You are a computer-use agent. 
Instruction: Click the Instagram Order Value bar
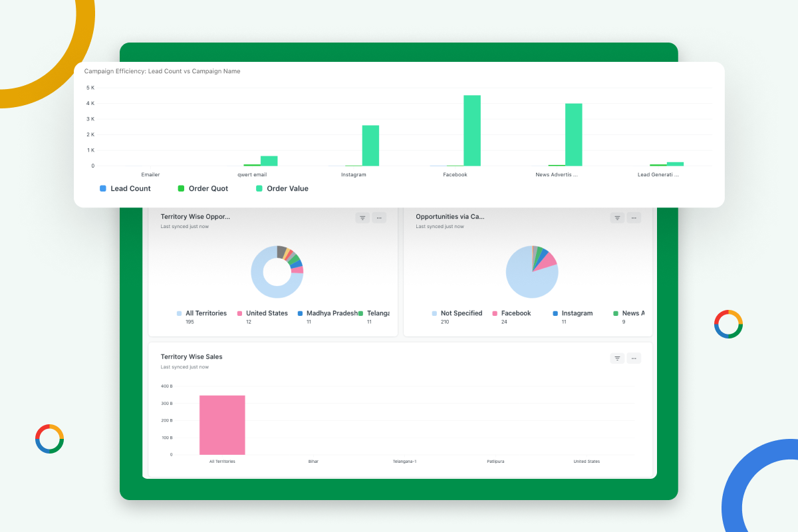(x=371, y=146)
